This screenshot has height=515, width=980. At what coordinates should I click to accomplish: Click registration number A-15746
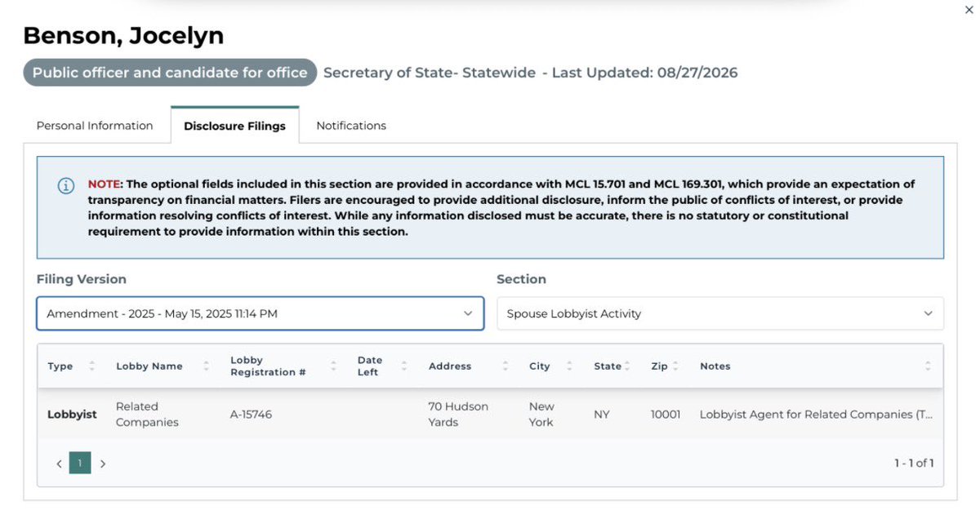tap(252, 415)
